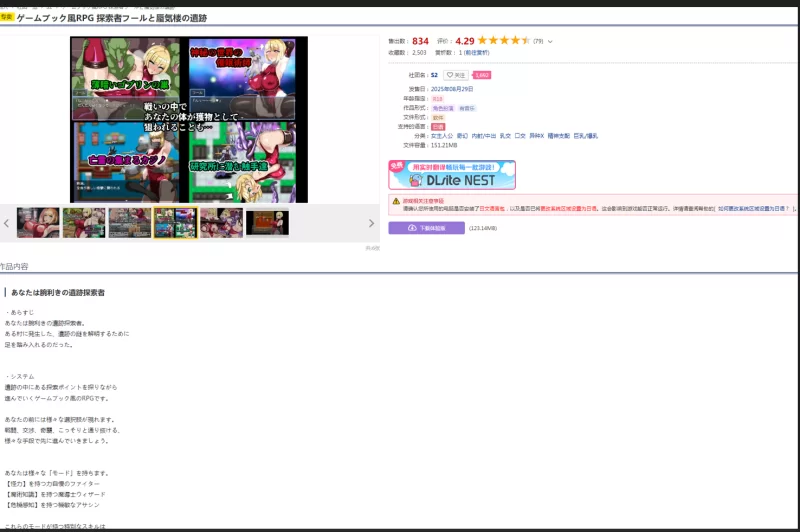
Task: Click the trial size text (123.14MB)
Action: (x=483, y=229)
